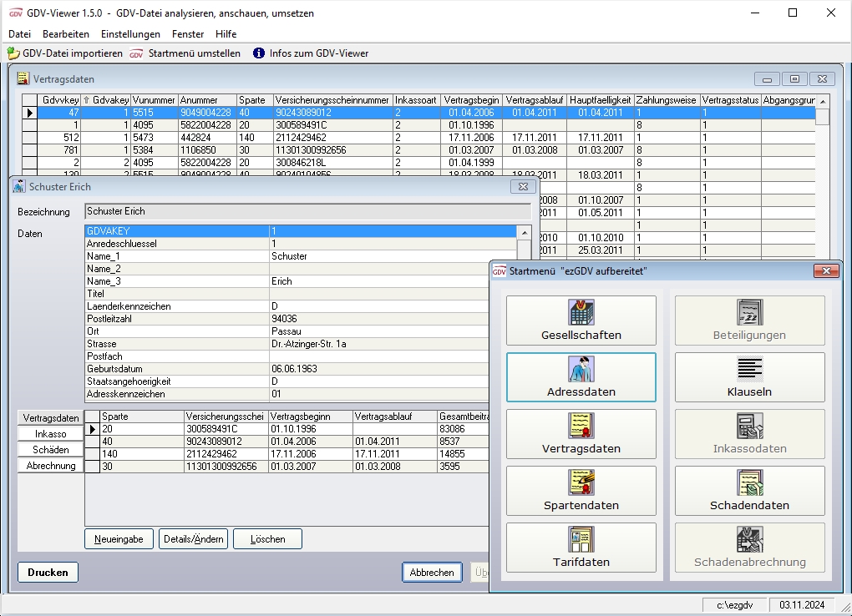Open Gesellschaften from the start menu
This screenshot has width=852, height=616.
(x=581, y=321)
